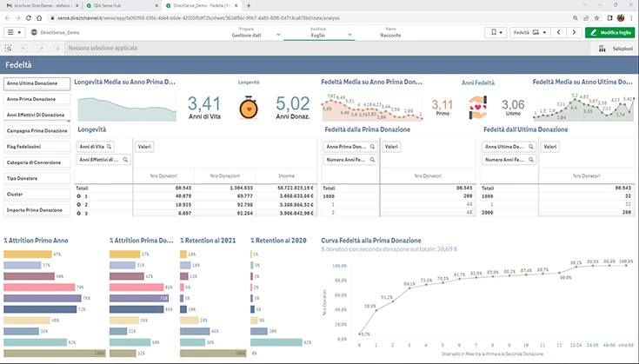Open the Anni Effettivi Di Donazione filter
The height and width of the screenshot is (364, 639).
37,116
